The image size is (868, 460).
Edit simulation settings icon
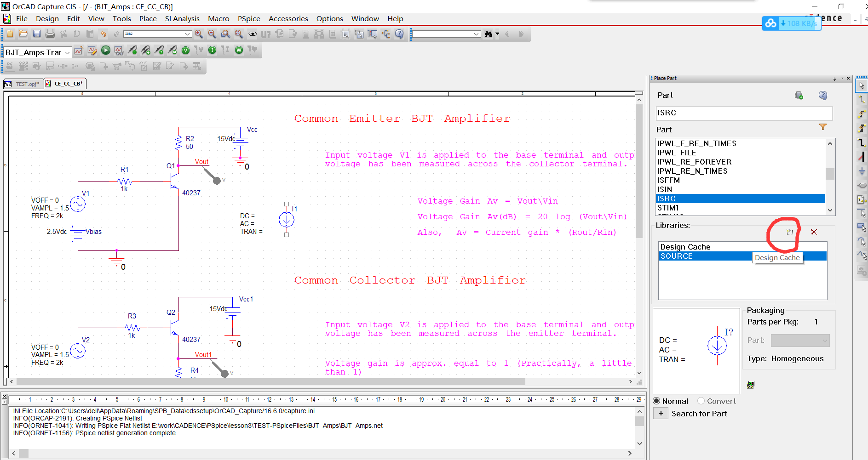tap(92, 51)
